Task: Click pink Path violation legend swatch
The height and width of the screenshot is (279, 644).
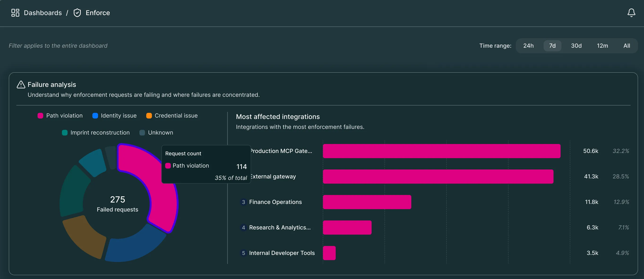Action: pyautogui.click(x=40, y=116)
